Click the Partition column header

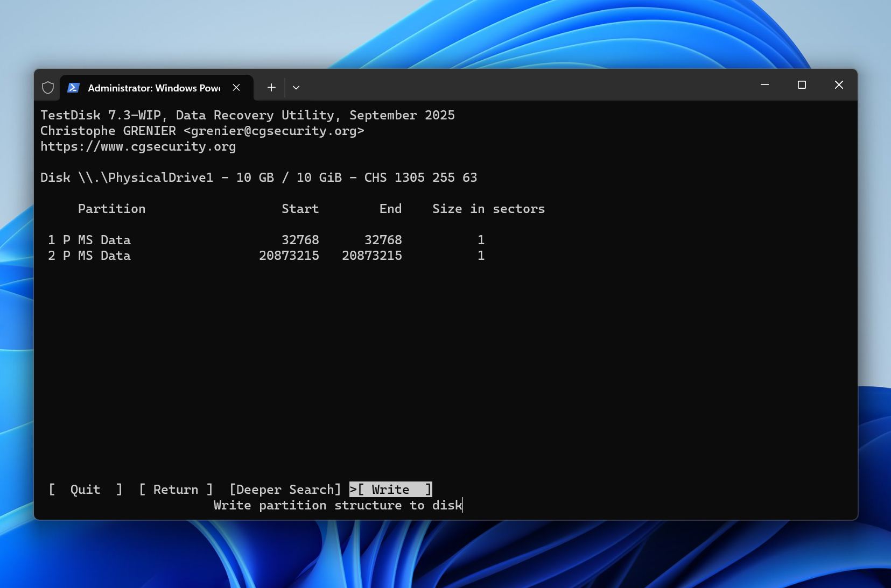coord(112,209)
